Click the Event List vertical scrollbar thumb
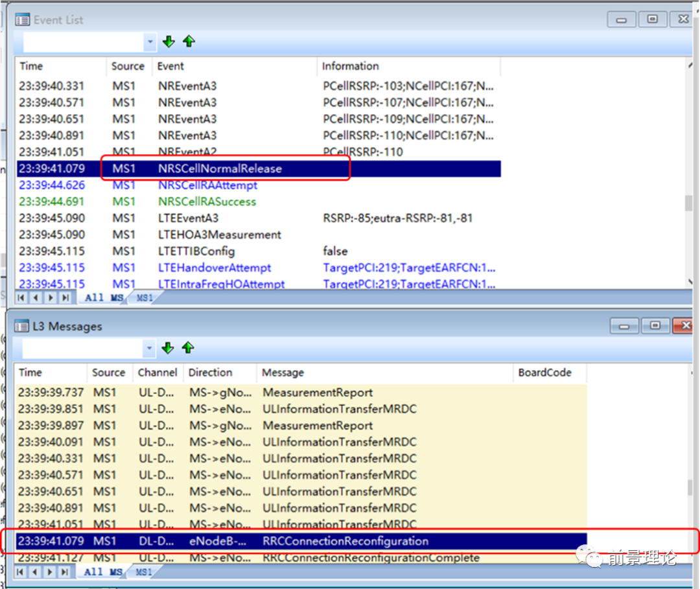This screenshot has width=700, height=589. pyautogui.click(x=689, y=203)
